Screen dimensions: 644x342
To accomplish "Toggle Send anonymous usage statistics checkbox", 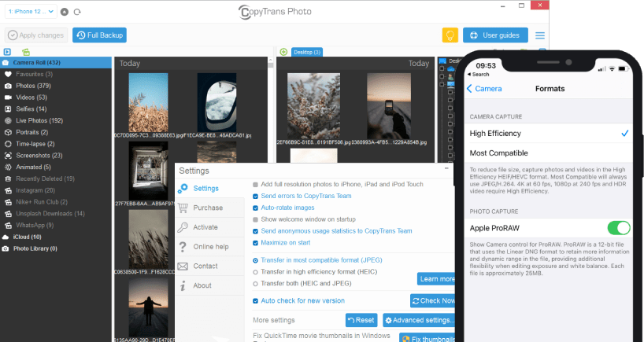I will point(255,231).
